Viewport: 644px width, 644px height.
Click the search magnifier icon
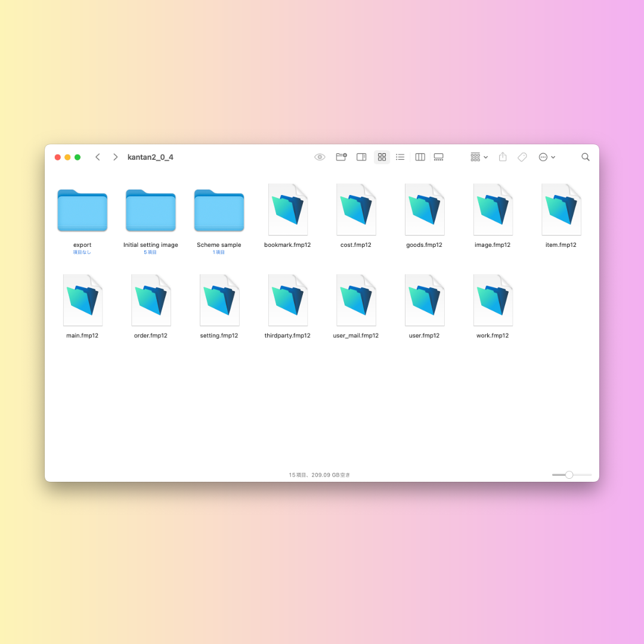point(586,157)
